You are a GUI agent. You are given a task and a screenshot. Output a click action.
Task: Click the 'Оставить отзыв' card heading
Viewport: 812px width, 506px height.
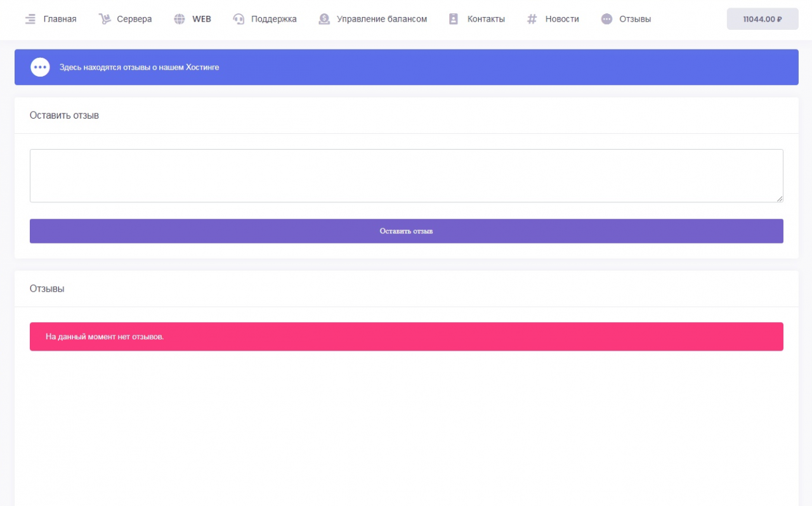click(x=64, y=115)
